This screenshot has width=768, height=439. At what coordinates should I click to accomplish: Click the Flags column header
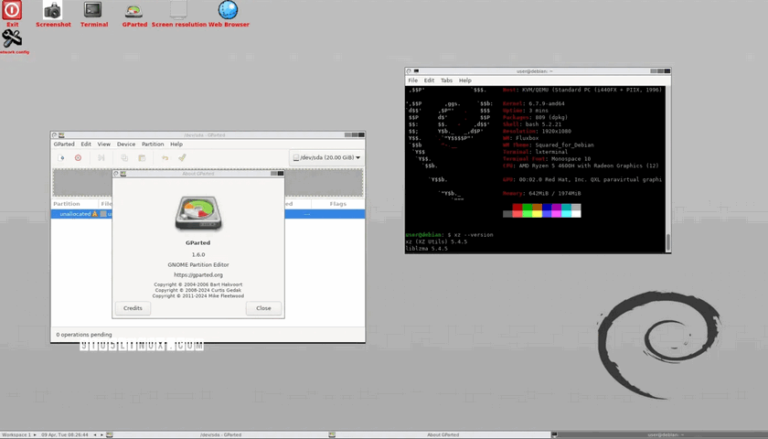tap(337, 203)
